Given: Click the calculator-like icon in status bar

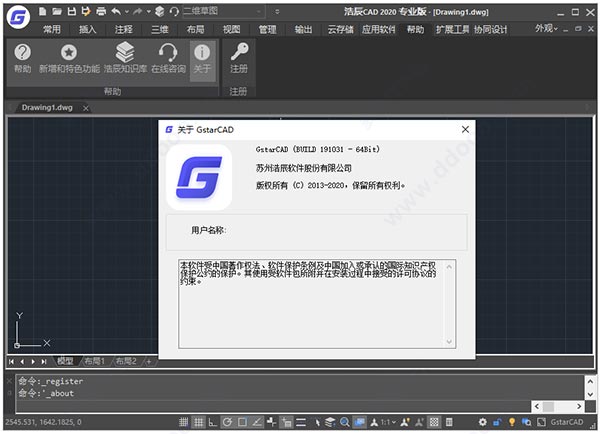Looking at the screenshot, I should click(449, 422).
